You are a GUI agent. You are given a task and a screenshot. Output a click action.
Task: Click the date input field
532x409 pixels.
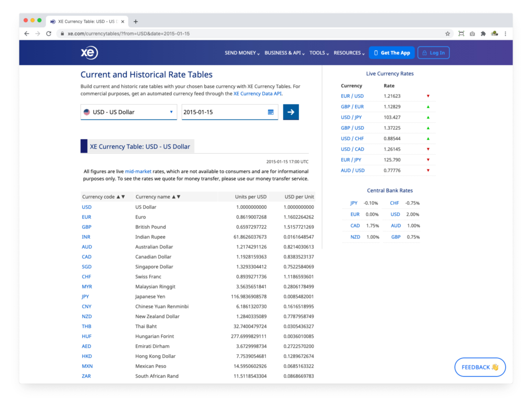coord(223,112)
